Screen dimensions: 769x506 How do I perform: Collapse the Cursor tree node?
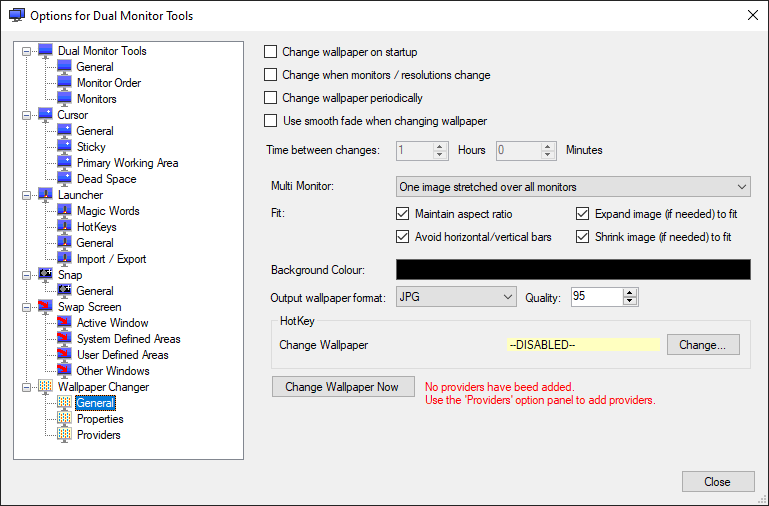coord(26,115)
